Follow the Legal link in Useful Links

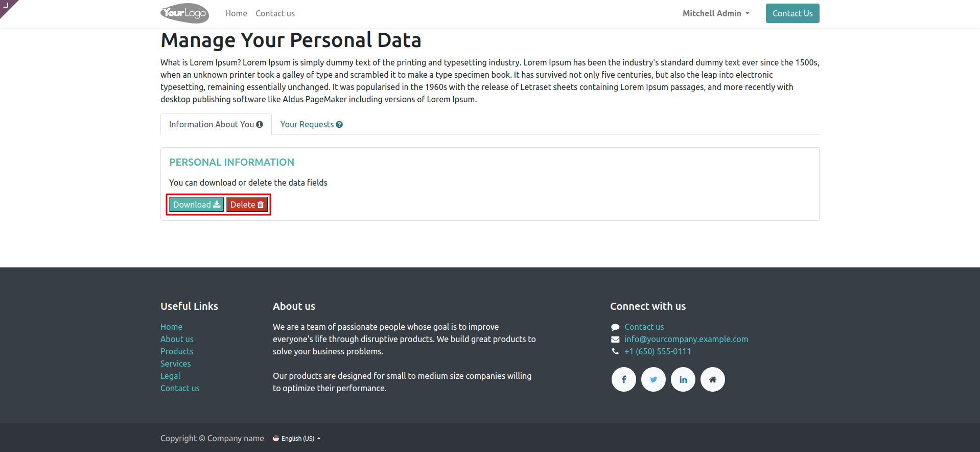click(x=170, y=376)
